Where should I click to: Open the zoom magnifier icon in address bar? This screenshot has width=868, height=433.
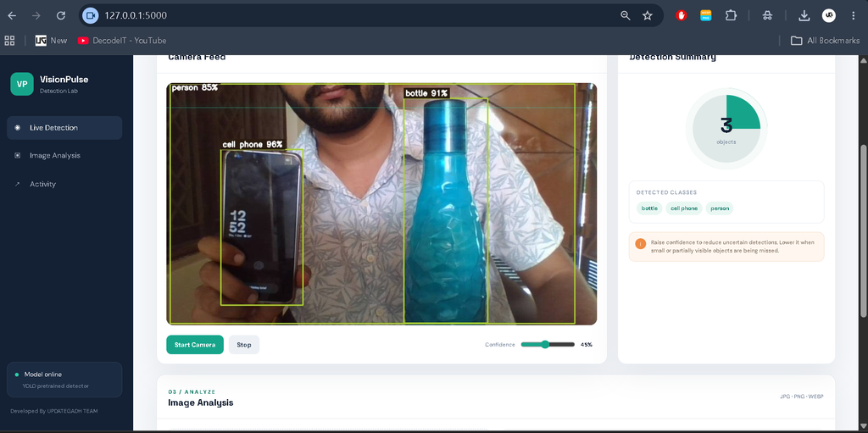[626, 15]
